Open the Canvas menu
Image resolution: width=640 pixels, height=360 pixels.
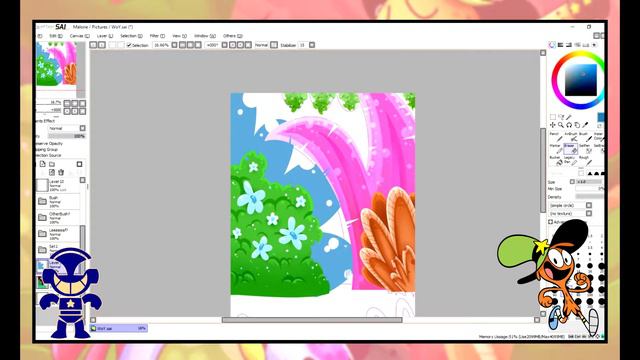click(80, 36)
